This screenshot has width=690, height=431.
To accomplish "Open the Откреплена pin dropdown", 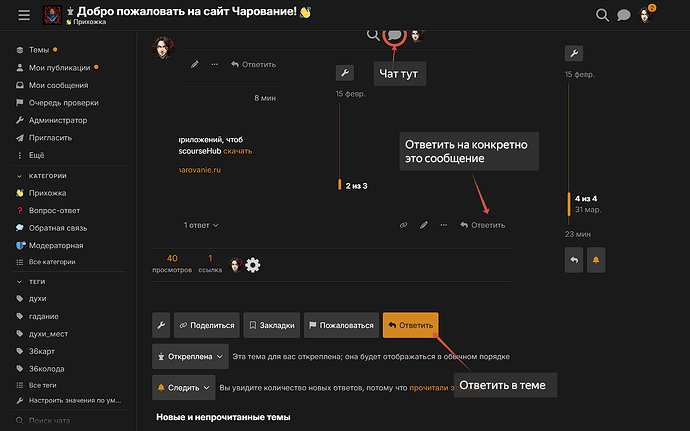I will click(184, 356).
